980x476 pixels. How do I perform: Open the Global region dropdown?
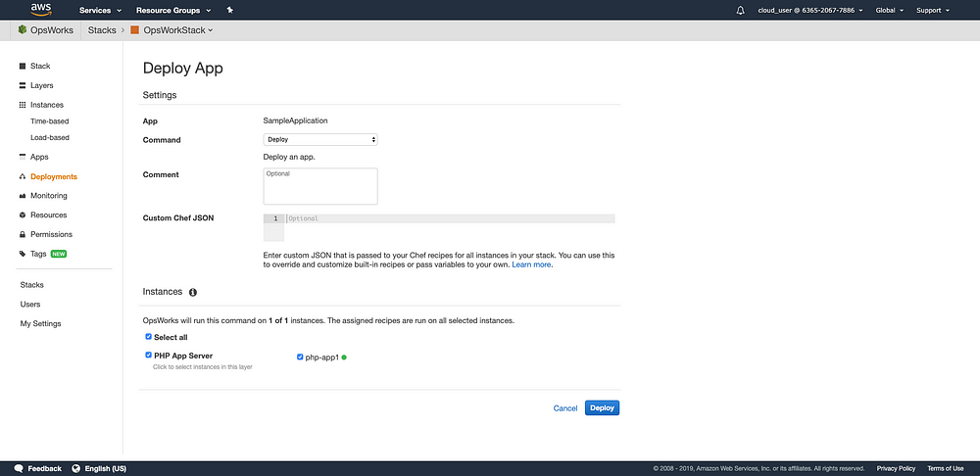coord(890,11)
